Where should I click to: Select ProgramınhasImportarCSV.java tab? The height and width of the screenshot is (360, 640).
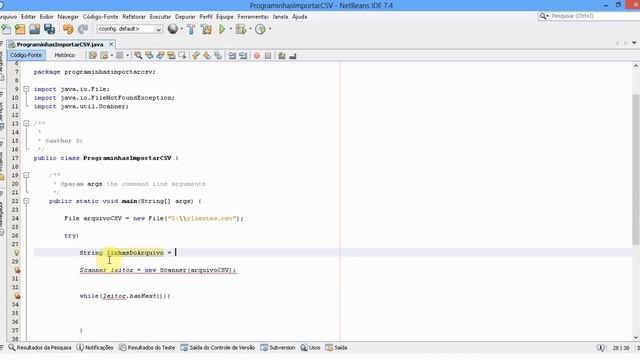pos(60,44)
